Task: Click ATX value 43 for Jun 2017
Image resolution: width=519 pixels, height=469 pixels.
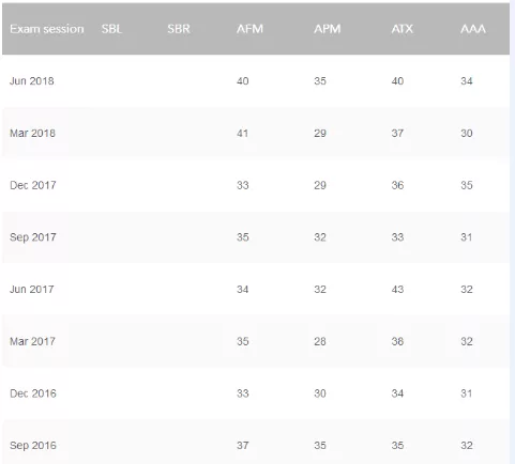Action: click(x=397, y=289)
